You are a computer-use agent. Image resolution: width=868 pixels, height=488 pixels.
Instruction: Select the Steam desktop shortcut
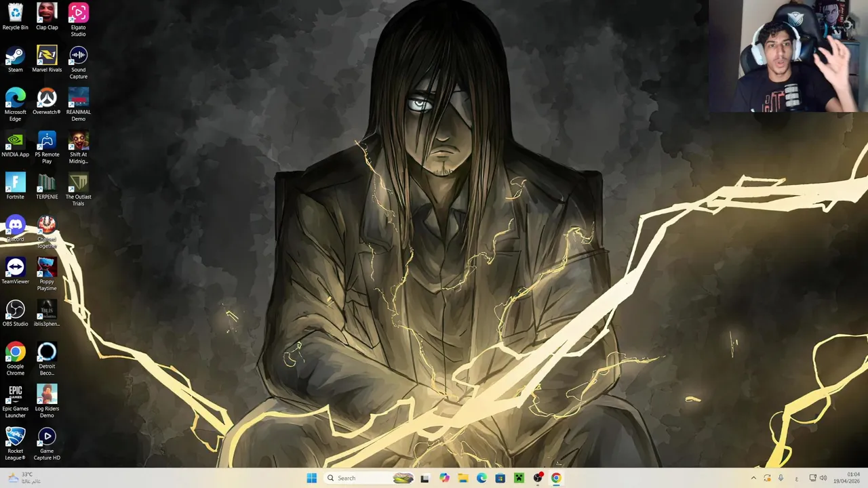point(15,59)
